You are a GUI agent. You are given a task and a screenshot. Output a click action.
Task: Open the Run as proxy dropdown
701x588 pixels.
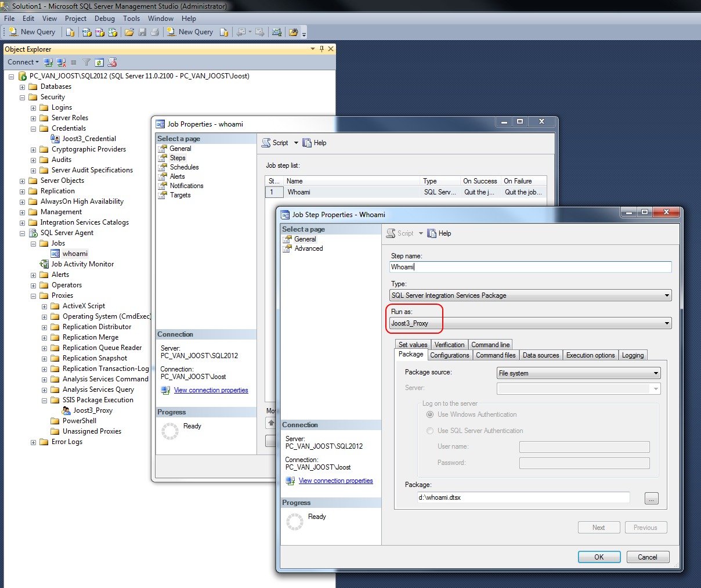coord(666,323)
